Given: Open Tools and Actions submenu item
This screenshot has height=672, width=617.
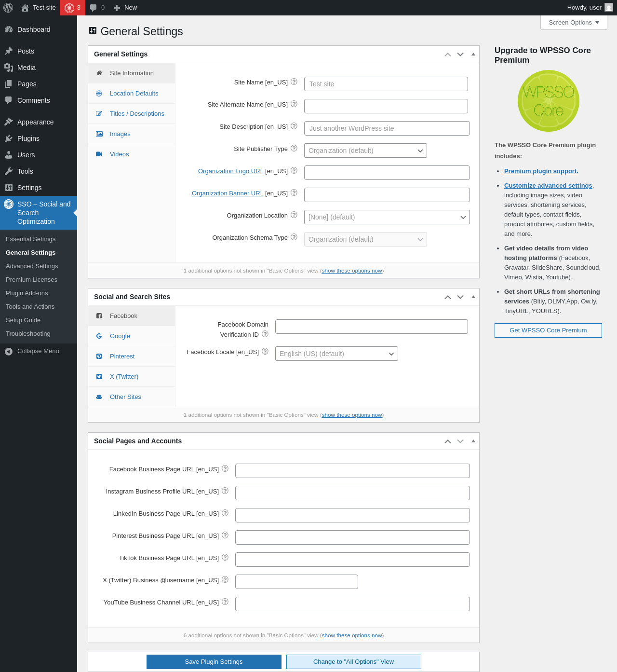Looking at the screenshot, I should (39, 307).
